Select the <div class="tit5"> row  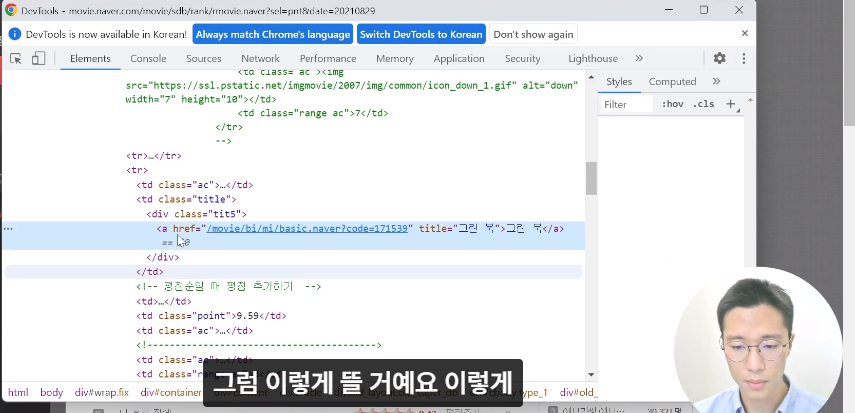click(196, 214)
